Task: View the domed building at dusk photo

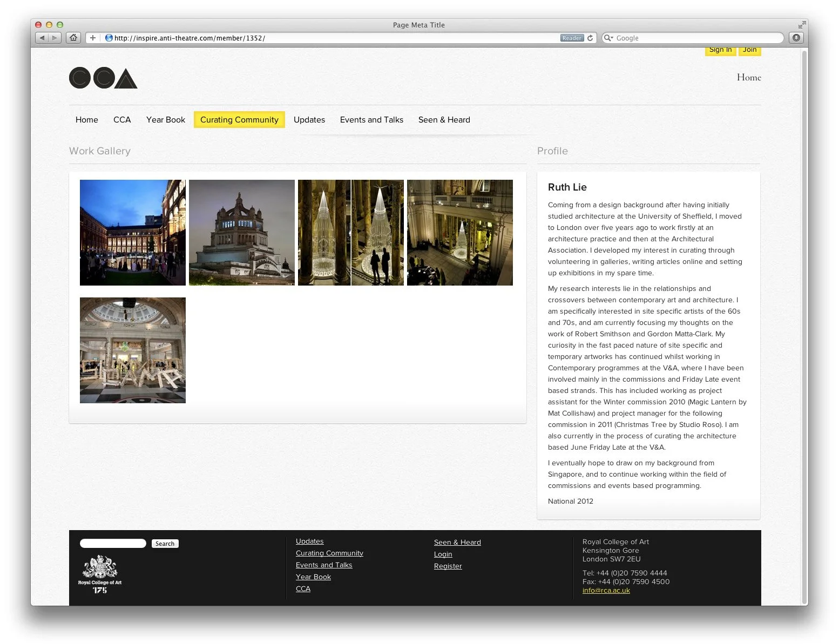Action: pyautogui.click(x=242, y=233)
